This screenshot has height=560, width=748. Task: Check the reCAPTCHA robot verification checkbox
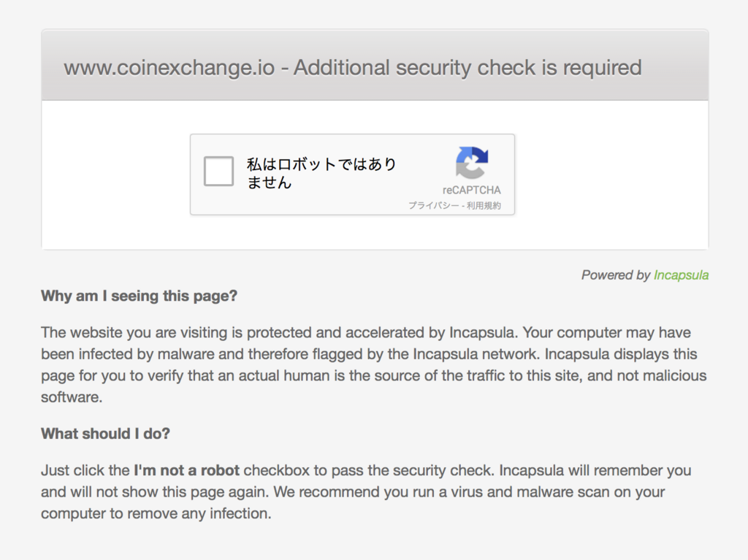(x=218, y=172)
